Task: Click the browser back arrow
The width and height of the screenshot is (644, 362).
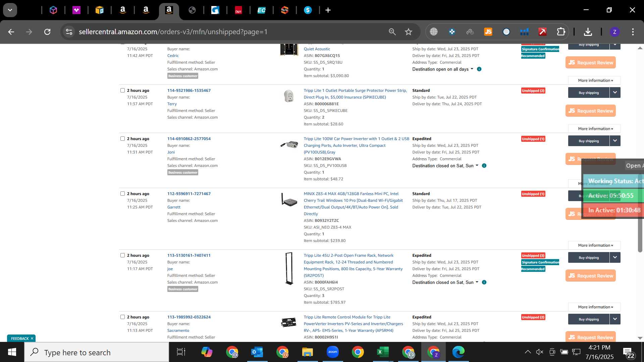Action: pyautogui.click(x=11, y=32)
